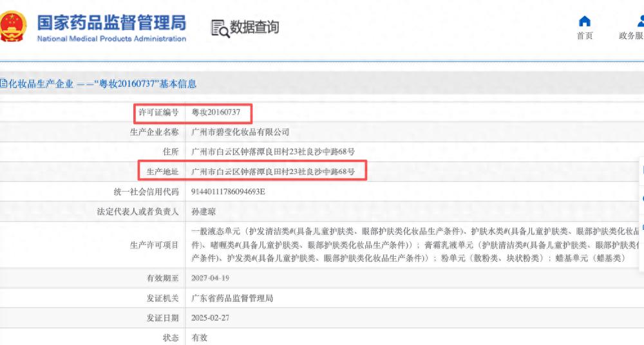Click legal representative name 孙建琼

pos(205,212)
